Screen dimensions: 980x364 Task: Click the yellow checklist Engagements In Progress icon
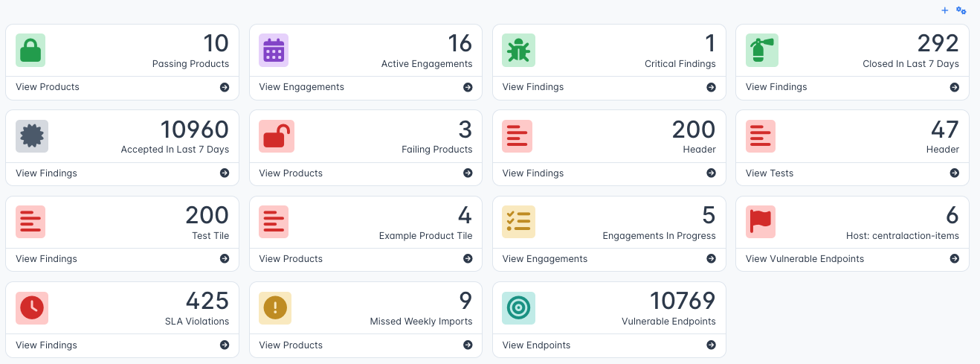point(518,222)
